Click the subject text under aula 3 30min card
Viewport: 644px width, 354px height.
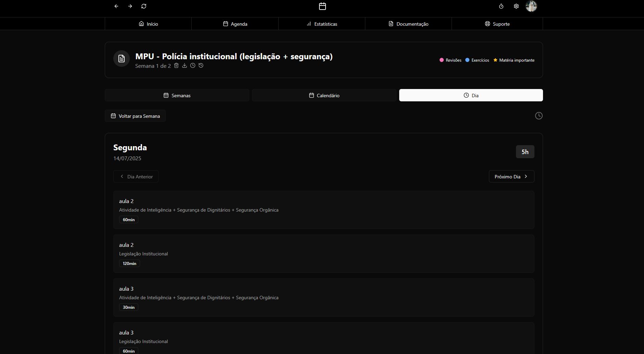click(199, 298)
